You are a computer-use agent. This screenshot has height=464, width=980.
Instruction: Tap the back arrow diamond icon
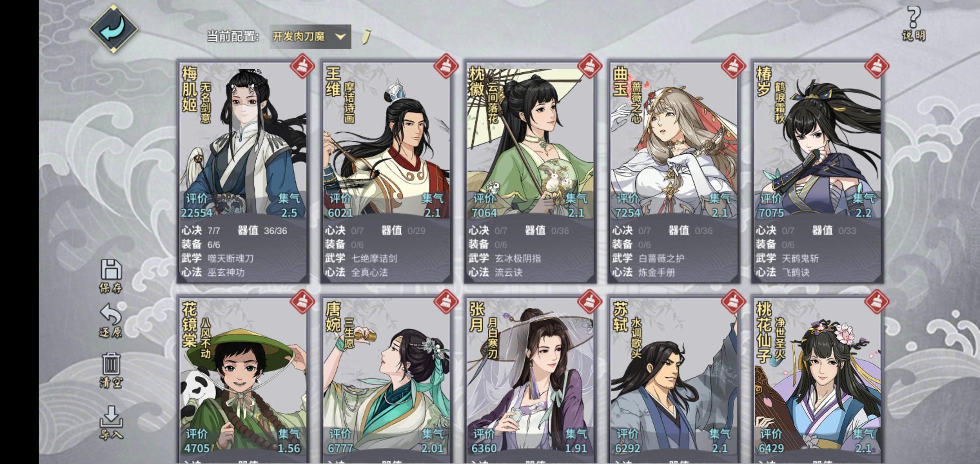(x=113, y=28)
